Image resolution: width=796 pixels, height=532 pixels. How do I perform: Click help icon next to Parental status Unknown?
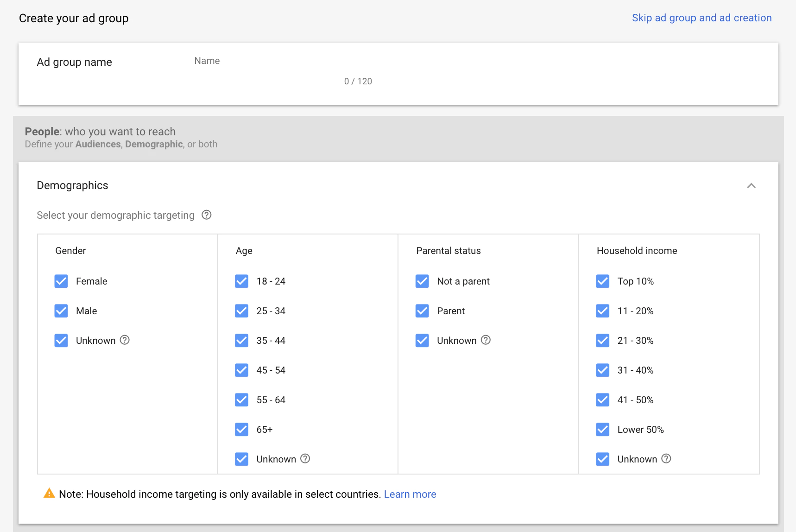pos(486,340)
